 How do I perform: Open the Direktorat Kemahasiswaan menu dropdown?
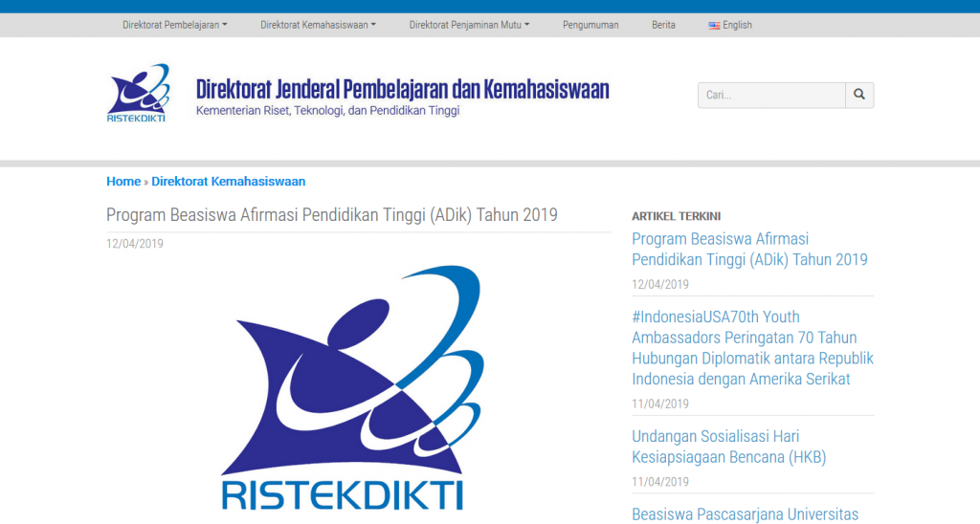tap(318, 25)
